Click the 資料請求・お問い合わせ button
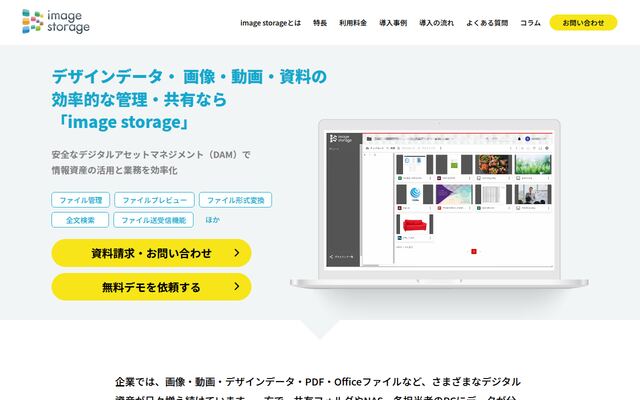This screenshot has width=640, height=400. pos(151,253)
